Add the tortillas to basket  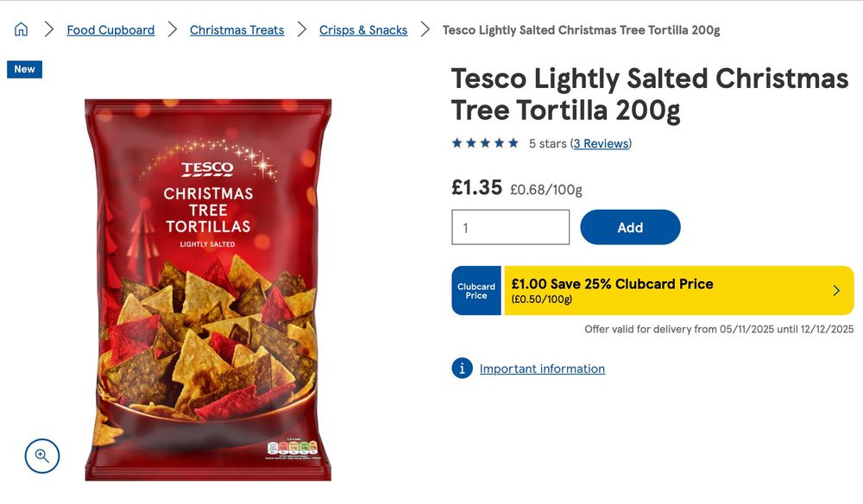coord(630,227)
